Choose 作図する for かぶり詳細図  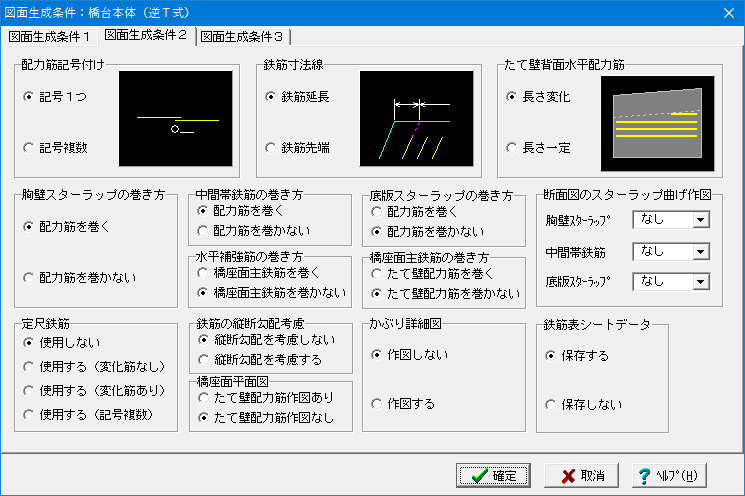coord(403,404)
